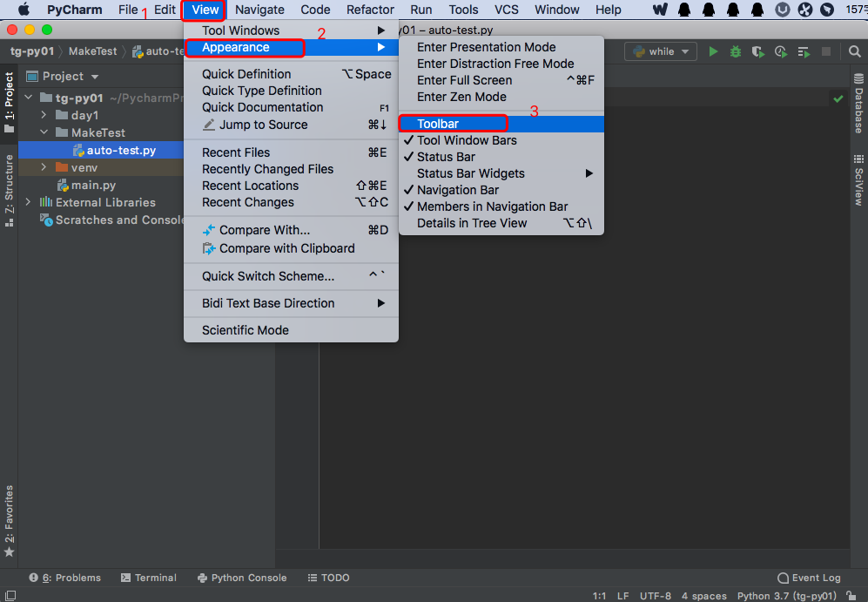Open the TODO tool window
Viewport: 868px width, 602px height.
328,578
